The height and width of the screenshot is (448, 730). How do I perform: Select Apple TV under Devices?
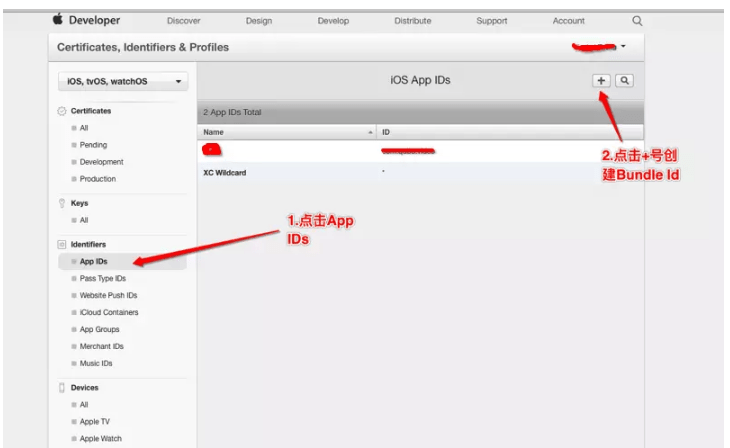[96, 422]
